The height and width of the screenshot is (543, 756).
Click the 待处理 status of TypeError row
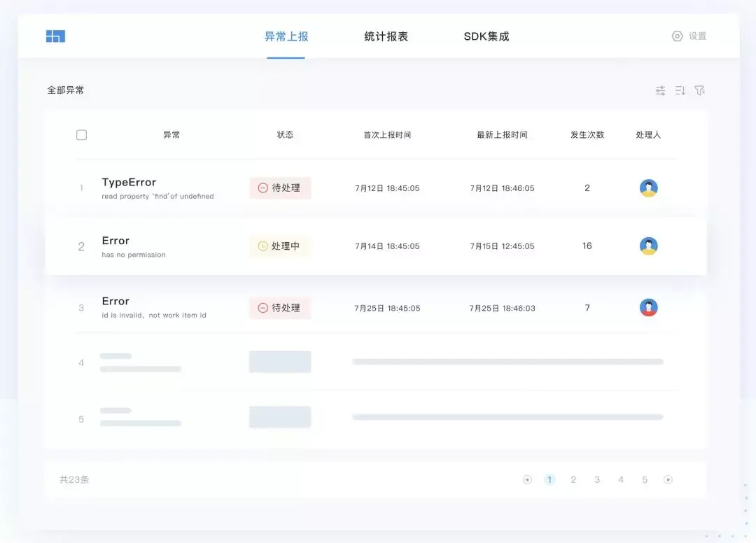click(279, 188)
